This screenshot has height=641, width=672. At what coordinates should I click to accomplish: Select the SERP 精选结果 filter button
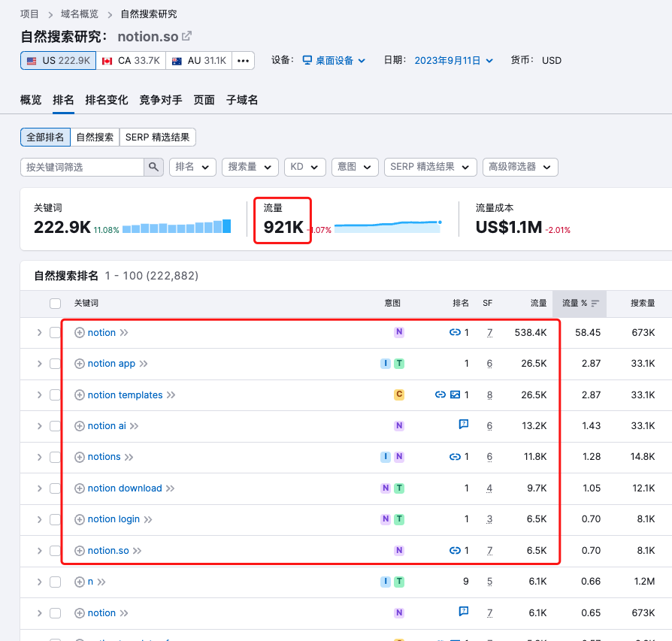click(158, 137)
